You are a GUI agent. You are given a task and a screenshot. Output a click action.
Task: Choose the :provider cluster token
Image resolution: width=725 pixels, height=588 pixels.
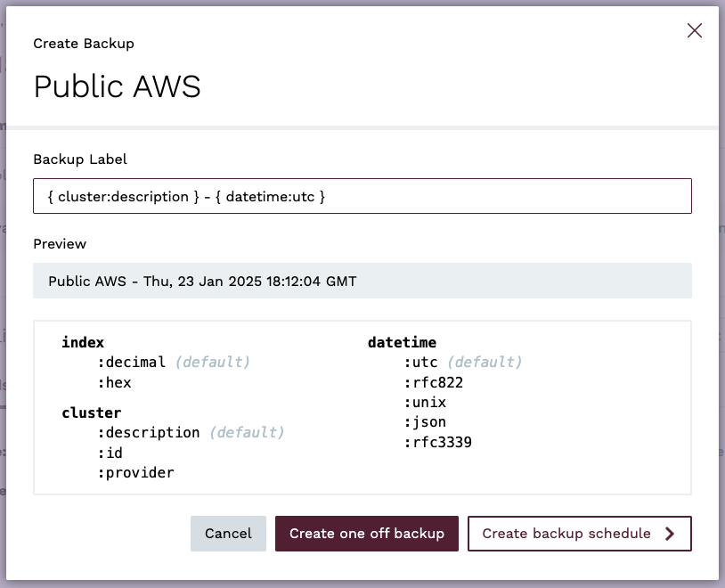point(136,473)
